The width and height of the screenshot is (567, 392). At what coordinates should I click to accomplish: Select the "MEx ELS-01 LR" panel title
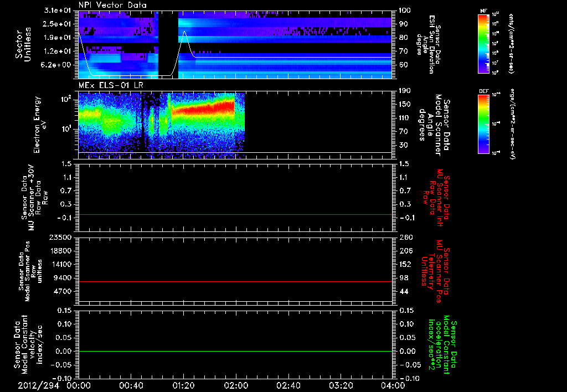111,86
